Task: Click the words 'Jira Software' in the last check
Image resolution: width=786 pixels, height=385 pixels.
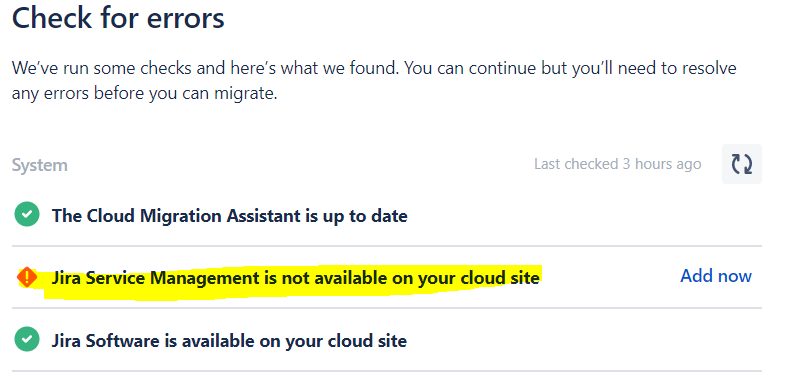Action: 105,341
